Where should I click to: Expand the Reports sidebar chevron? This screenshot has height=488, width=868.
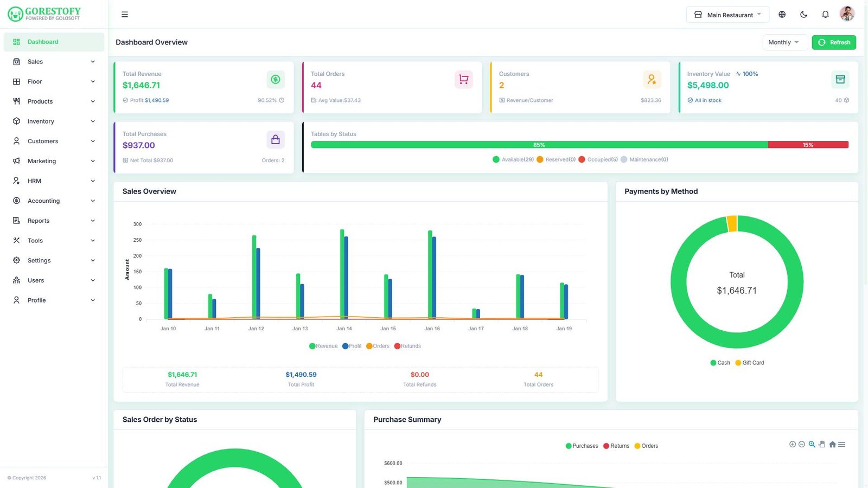(x=93, y=221)
